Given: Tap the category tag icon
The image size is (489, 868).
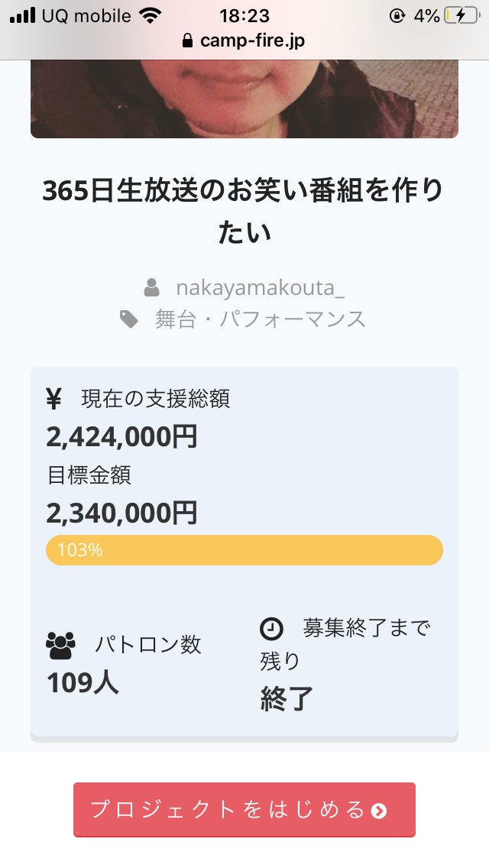Looking at the screenshot, I should tap(129, 319).
